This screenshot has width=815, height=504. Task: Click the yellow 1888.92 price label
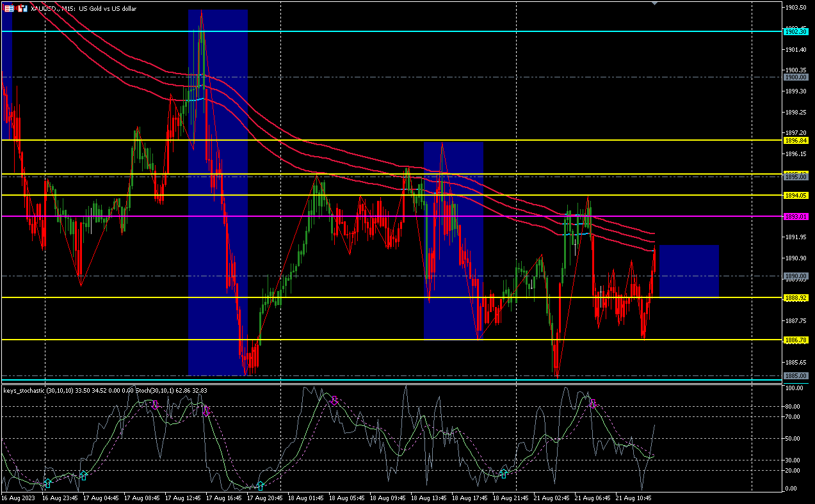point(796,298)
